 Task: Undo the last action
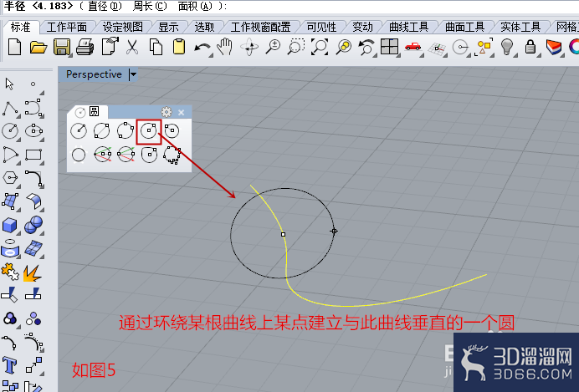202,48
